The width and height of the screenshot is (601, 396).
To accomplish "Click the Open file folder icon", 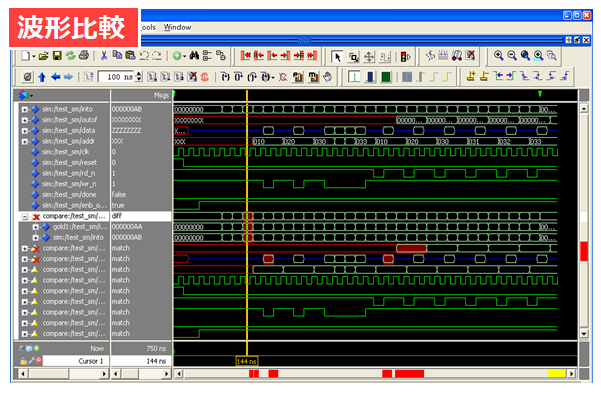I will click(x=44, y=56).
